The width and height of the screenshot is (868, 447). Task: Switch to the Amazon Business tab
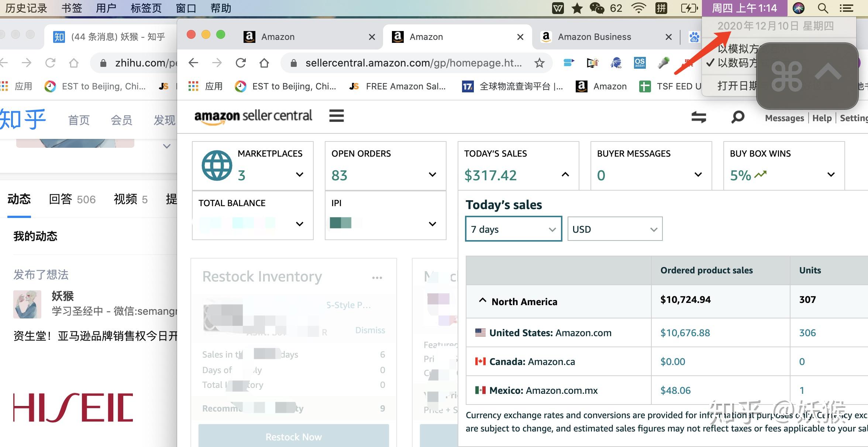[x=594, y=37]
